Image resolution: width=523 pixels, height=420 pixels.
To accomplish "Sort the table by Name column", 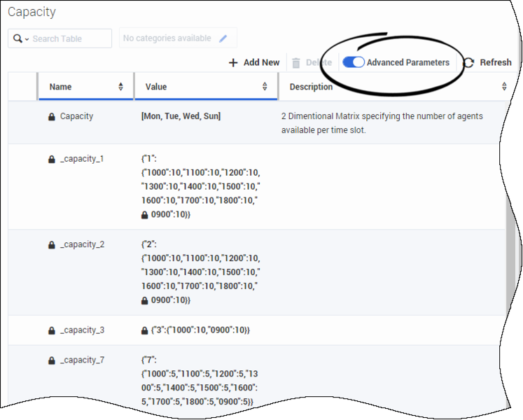I will click(x=120, y=87).
